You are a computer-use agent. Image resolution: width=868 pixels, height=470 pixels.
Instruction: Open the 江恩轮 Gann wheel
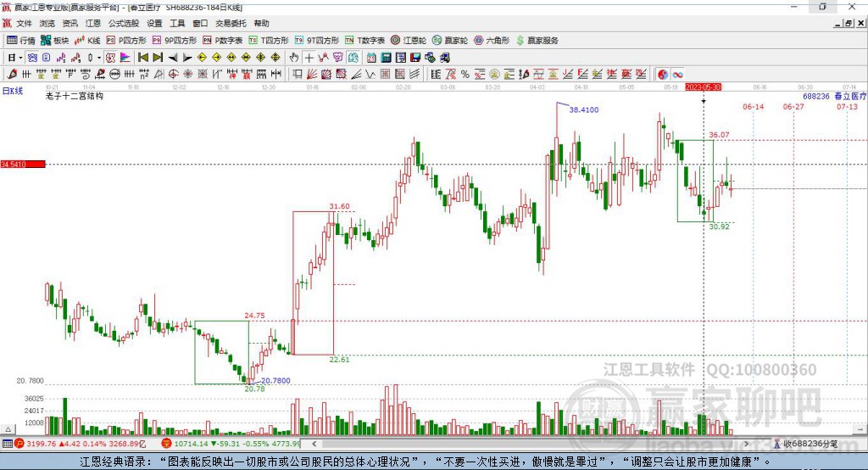(409, 41)
